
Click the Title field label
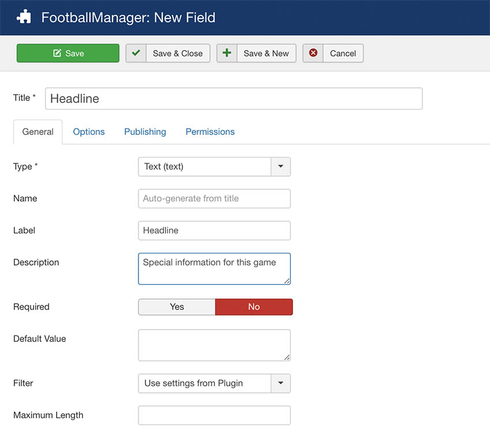tap(24, 98)
